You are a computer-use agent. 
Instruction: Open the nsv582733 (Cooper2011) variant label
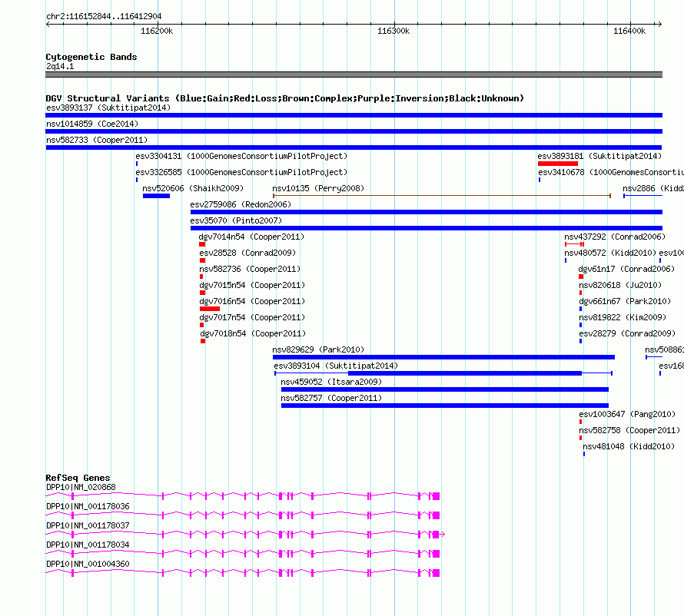[x=97, y=140]
